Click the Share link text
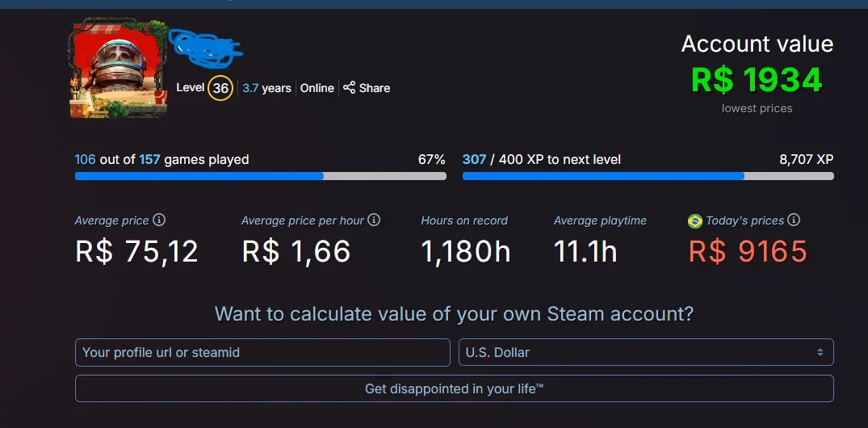Screen dimensions: 868x428 pos(375,88)
